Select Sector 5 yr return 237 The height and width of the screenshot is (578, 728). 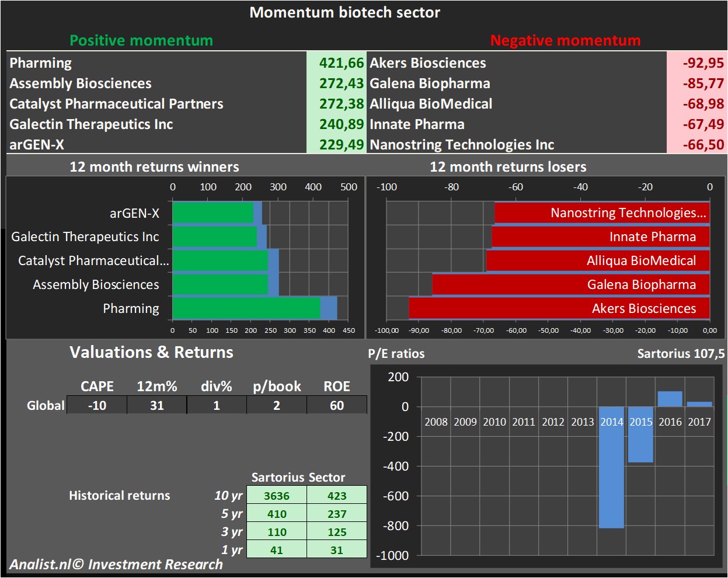pos(337,514)
